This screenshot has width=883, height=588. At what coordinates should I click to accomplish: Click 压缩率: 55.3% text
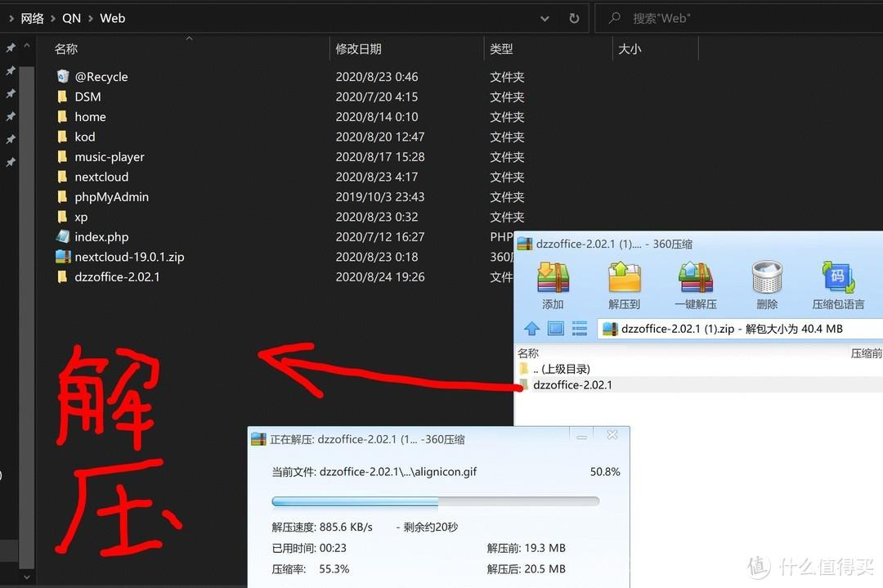click(311, 569)
